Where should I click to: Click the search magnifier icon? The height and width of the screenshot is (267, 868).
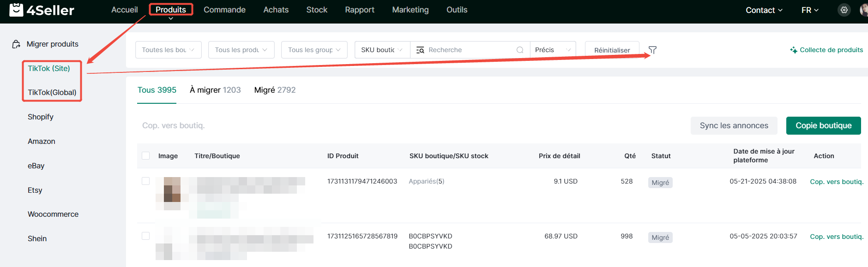pos(520,50)
